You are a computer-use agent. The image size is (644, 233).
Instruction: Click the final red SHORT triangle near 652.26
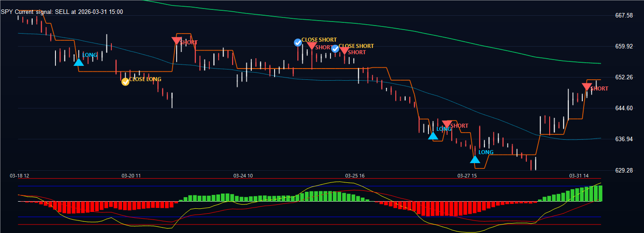587,87
